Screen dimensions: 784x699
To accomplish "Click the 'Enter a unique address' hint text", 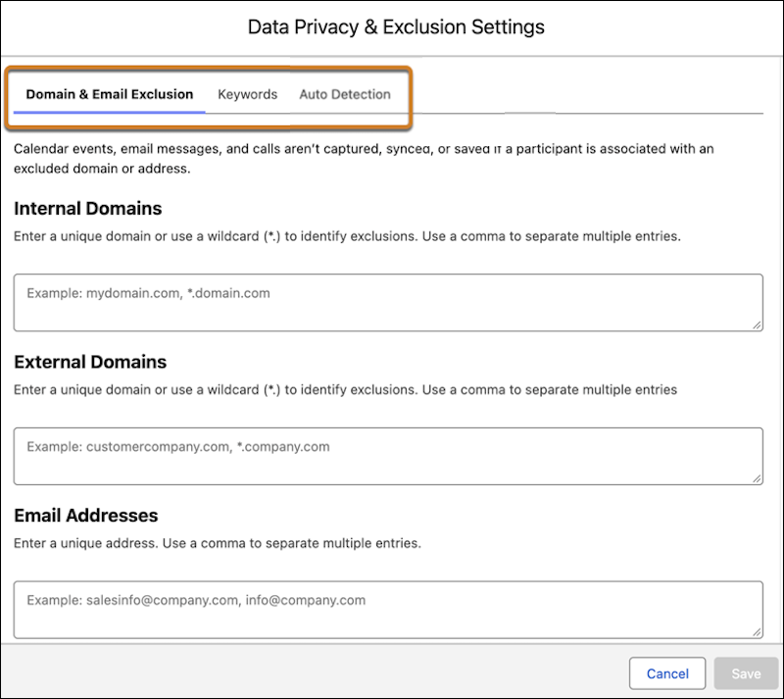I will point(218,543).
